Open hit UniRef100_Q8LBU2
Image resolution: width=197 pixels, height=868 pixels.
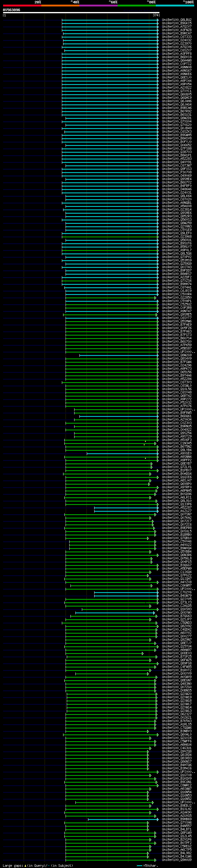click(176, 20)
